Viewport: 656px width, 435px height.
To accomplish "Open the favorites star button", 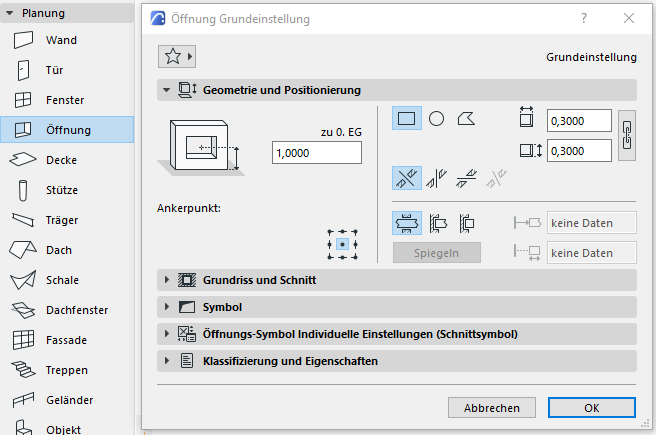I will [177, 56].
